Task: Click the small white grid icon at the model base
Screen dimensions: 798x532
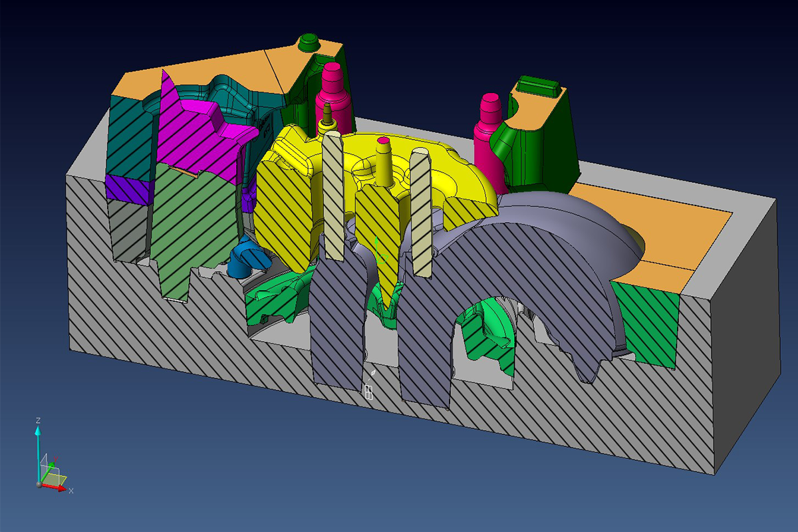Action: [368, 391]
